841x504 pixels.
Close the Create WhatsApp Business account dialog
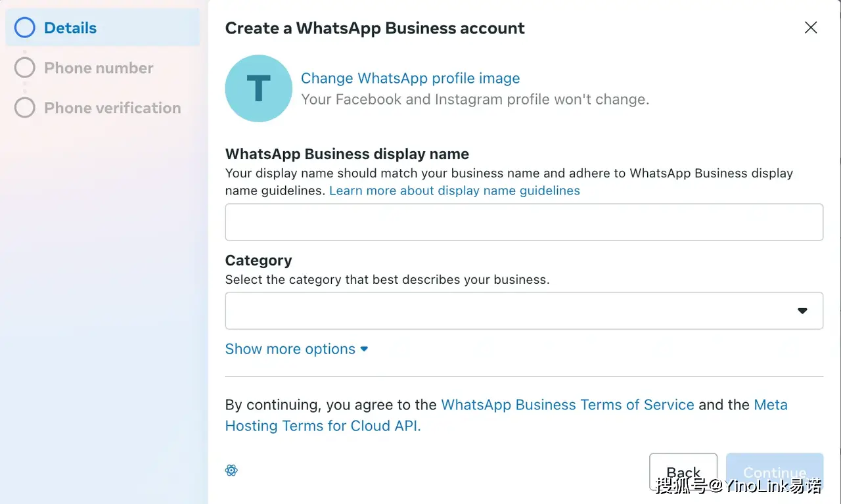click(x=811, y=28)
